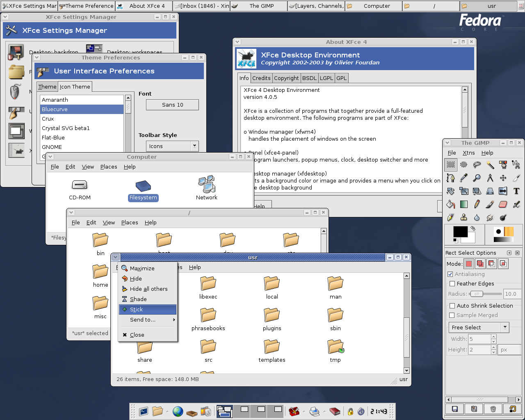Click the Sans 10 font button

(172, 105)
